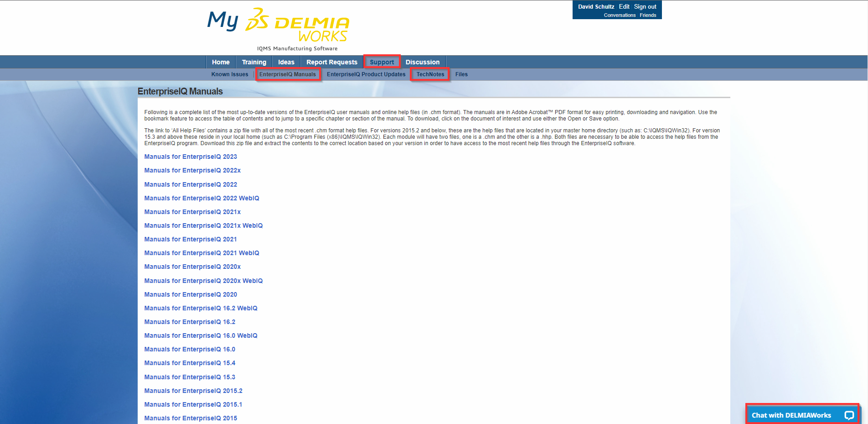Viewport: 868px width, 424px height.
Task: Click the chat bubble icon in chat widget
Action: [x=849, y=415]
